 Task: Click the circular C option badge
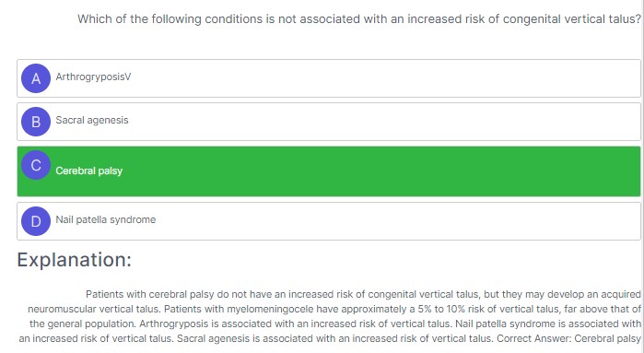36,165
